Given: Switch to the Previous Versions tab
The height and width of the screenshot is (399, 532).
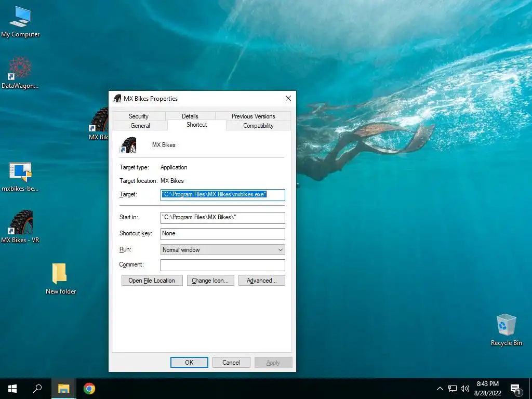Looking at the screenshot, I should (253, 116).
